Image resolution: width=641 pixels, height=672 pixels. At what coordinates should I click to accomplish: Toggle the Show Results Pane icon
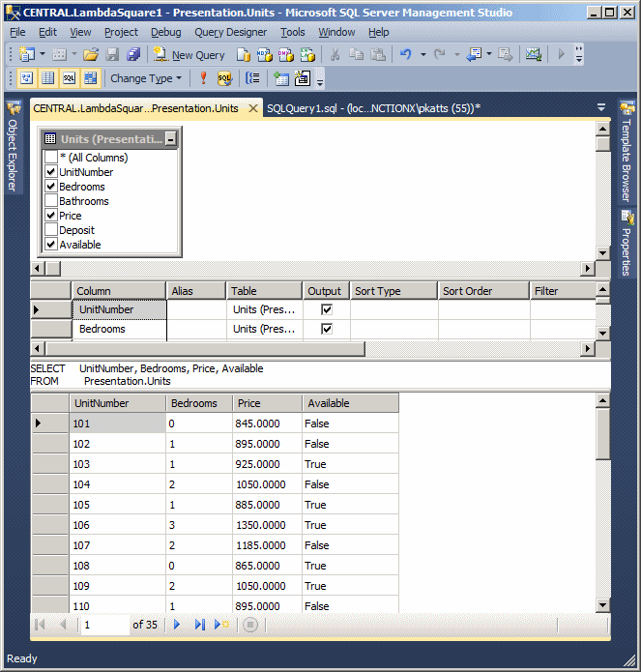pos(91,78)
